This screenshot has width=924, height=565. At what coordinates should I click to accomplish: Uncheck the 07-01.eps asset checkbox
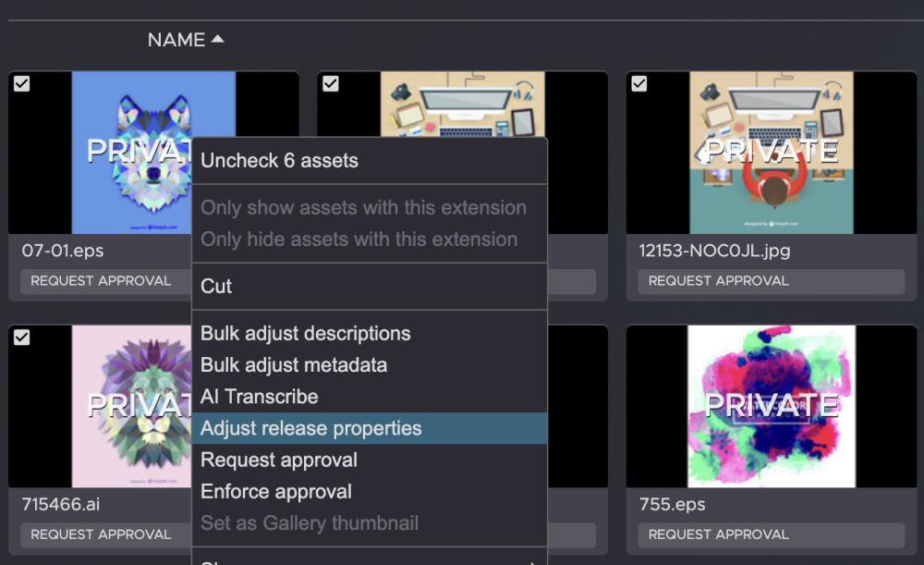(x=22, y=84)
